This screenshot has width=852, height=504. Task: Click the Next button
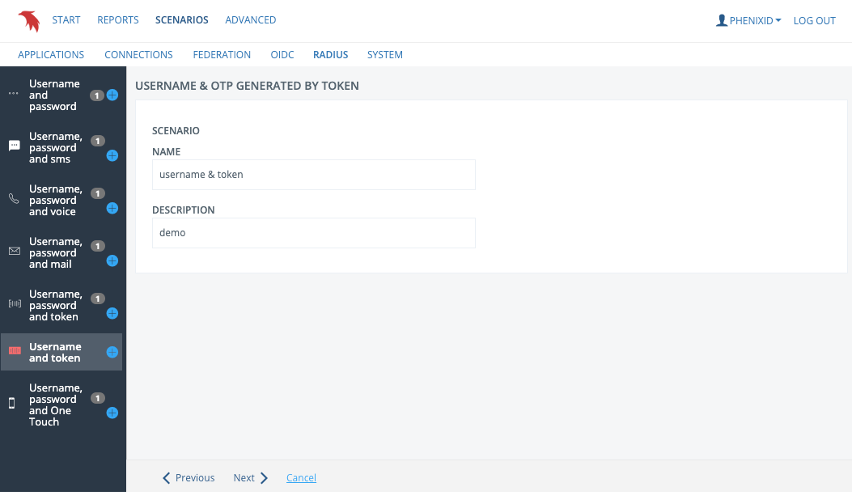250,478
